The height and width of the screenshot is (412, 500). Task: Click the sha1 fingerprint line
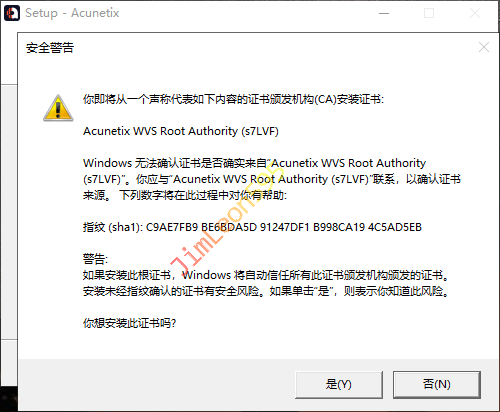pos(252,227)
